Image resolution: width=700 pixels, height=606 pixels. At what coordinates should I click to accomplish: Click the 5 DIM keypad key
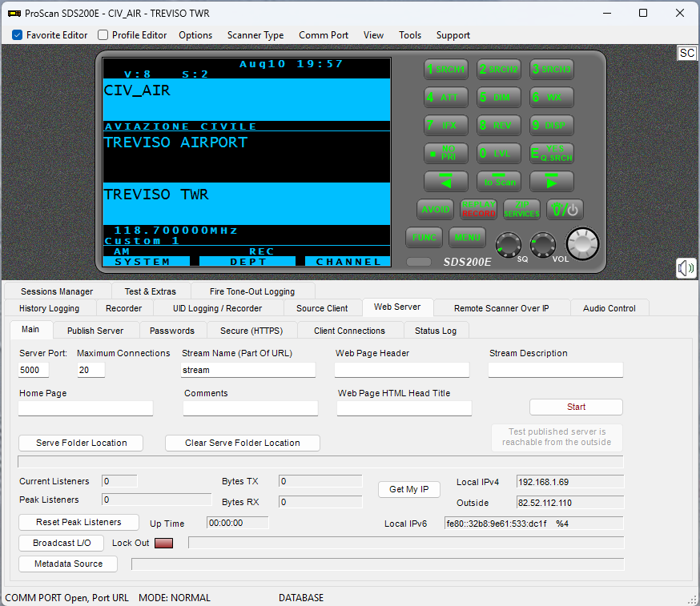point(499,98)
